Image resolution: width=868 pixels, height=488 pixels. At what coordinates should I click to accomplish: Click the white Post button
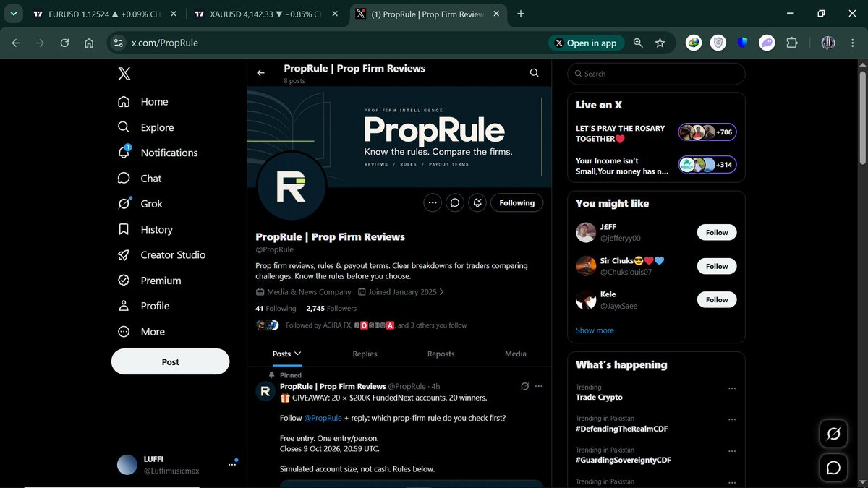(170, 361)
